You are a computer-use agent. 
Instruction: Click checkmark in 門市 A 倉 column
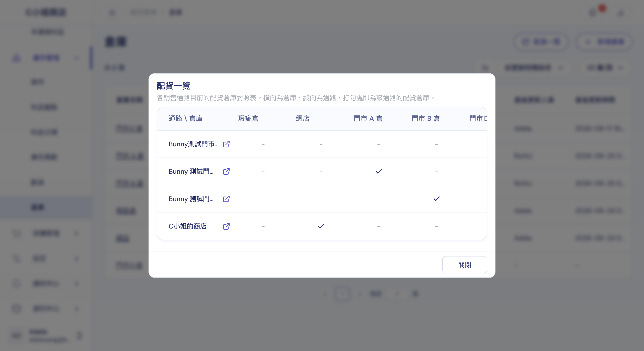[x=379, y=171]
